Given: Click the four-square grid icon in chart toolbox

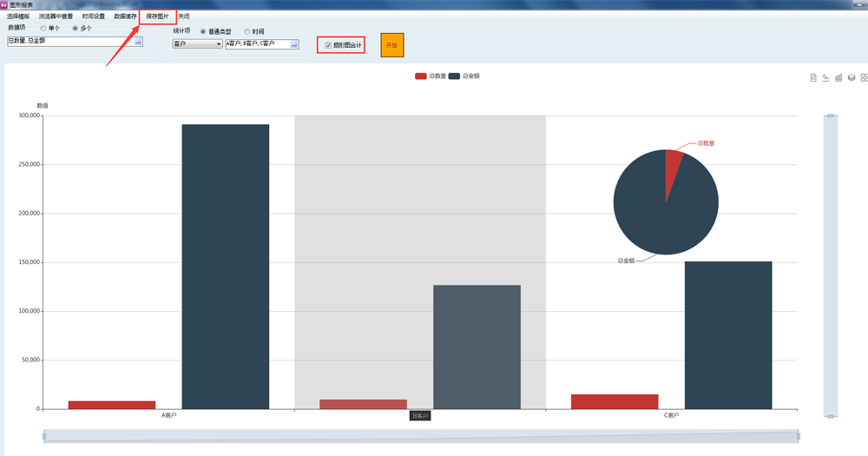Looking at the screenshot, I should [x=864, y=78].
